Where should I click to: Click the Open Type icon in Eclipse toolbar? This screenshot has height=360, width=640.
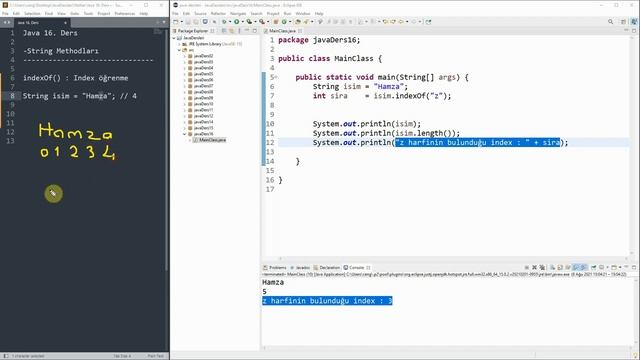pos(298,22)
